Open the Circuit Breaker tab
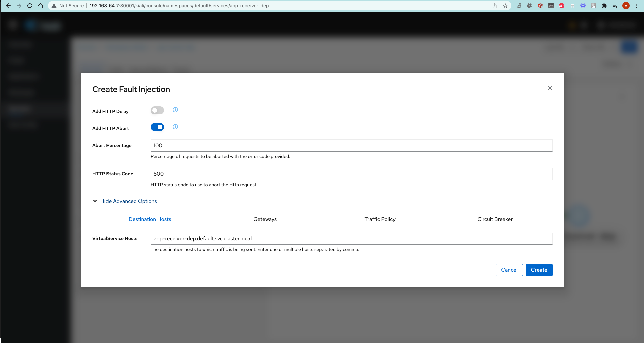 coord(495,219)
